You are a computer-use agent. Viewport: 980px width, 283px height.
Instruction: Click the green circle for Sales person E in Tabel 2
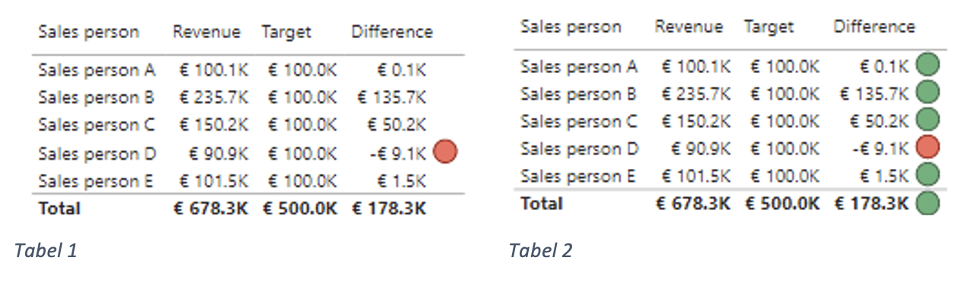point(927,175)
